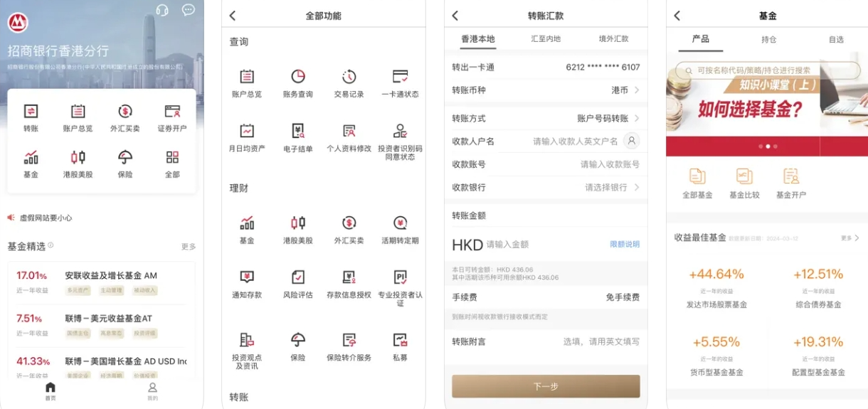This screenshot has height=409, width=868.
Task: Open the 限额说明 link
Action: (x=625, y=244)
